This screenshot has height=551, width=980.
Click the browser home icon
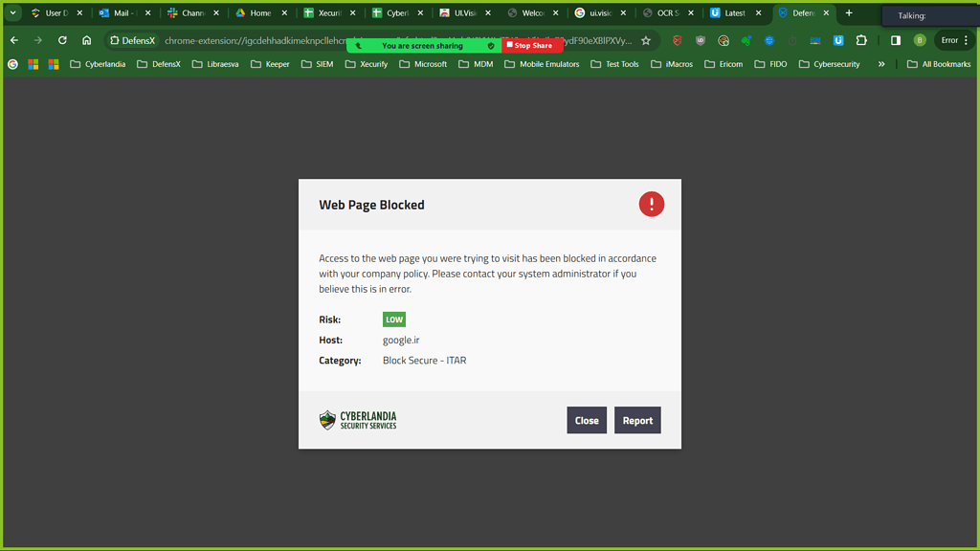point(86,40)
